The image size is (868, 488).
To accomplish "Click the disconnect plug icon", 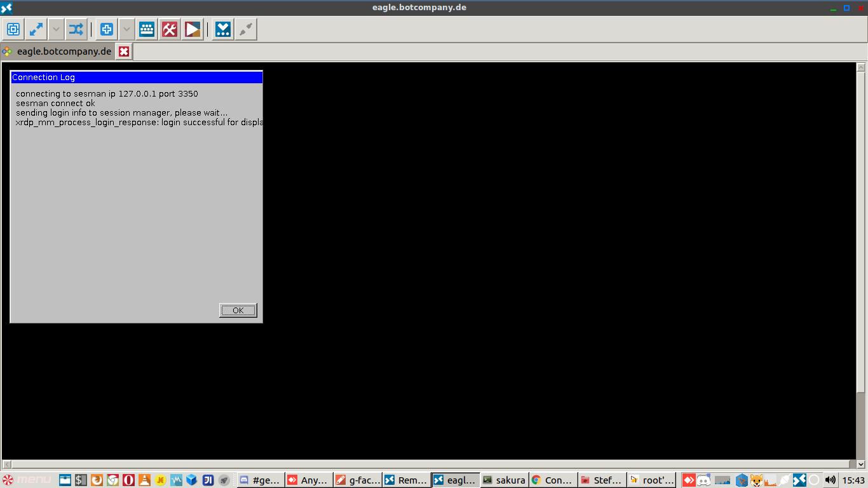I will (x=246, y=29).
